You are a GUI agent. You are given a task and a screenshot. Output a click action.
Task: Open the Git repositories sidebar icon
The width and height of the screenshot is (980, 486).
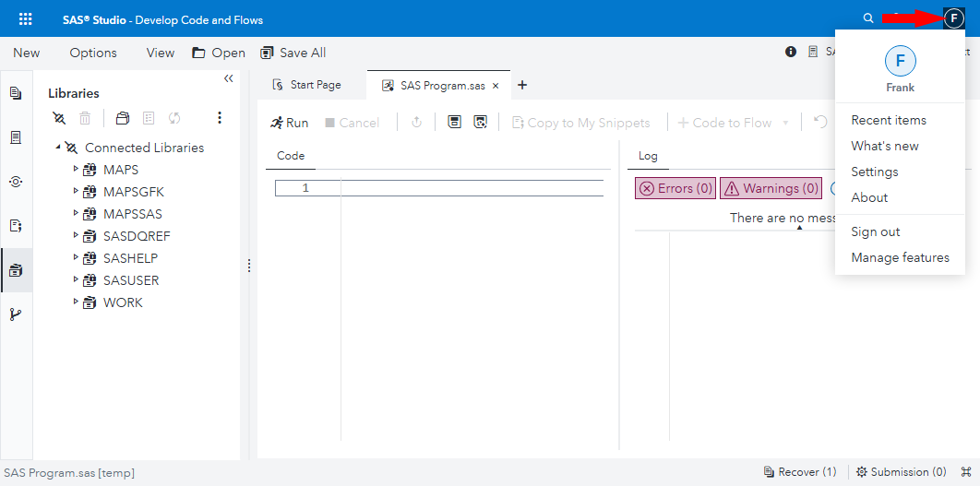tap(16, 314)
